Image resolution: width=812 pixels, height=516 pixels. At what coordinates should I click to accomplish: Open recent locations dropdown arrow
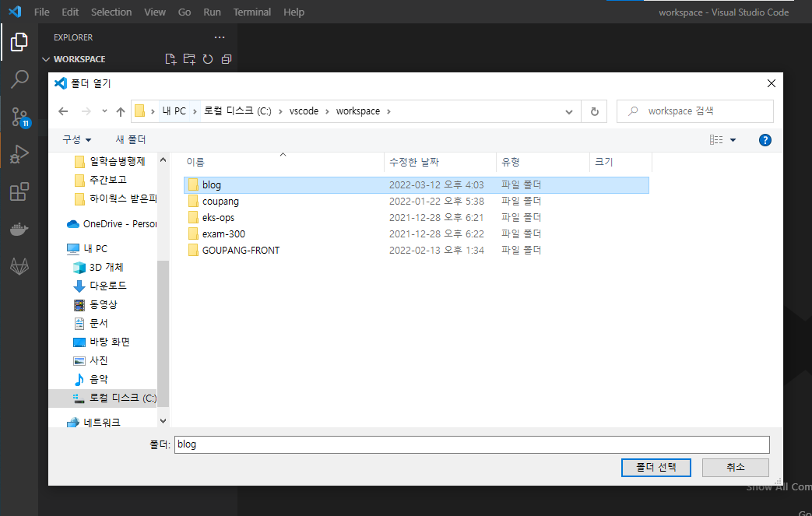(x=104, y=111)
